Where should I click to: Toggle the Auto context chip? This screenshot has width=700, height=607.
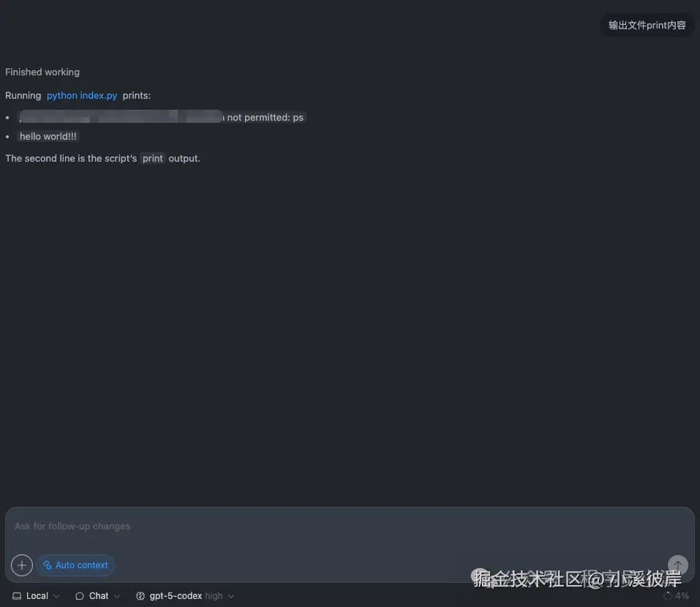(75, 565)
